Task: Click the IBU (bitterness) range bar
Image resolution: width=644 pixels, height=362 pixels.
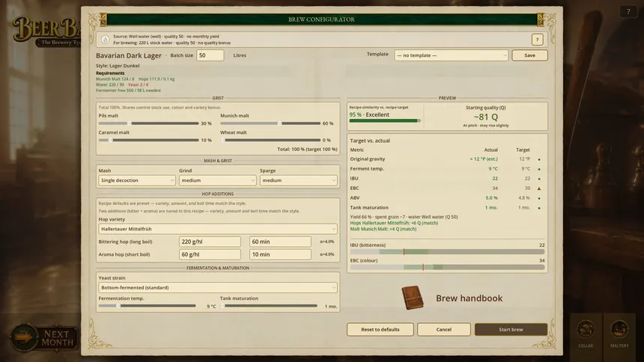Action: click(447, 251)
